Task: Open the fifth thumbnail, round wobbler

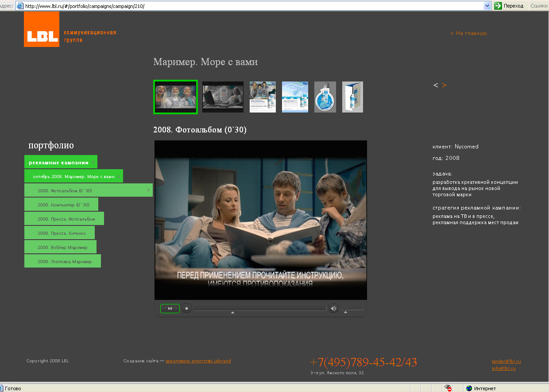Action: (x=325, y=97)
